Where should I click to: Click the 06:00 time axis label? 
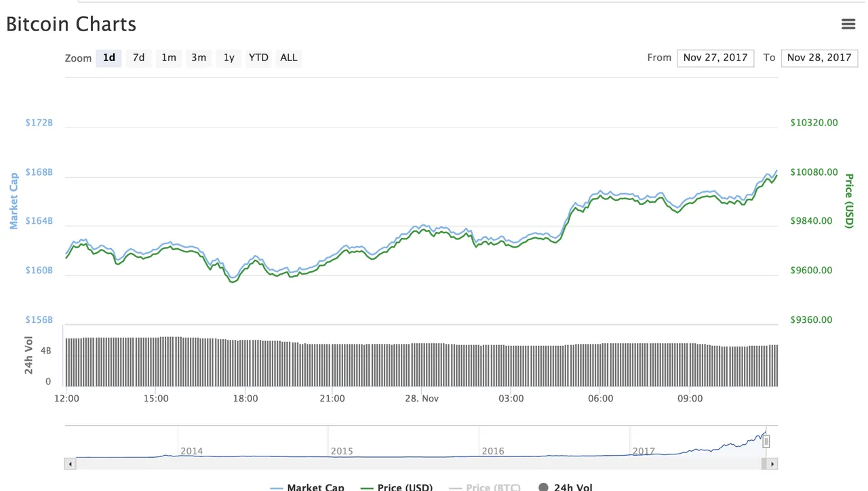pyautogui.click(x=601, y=399)
